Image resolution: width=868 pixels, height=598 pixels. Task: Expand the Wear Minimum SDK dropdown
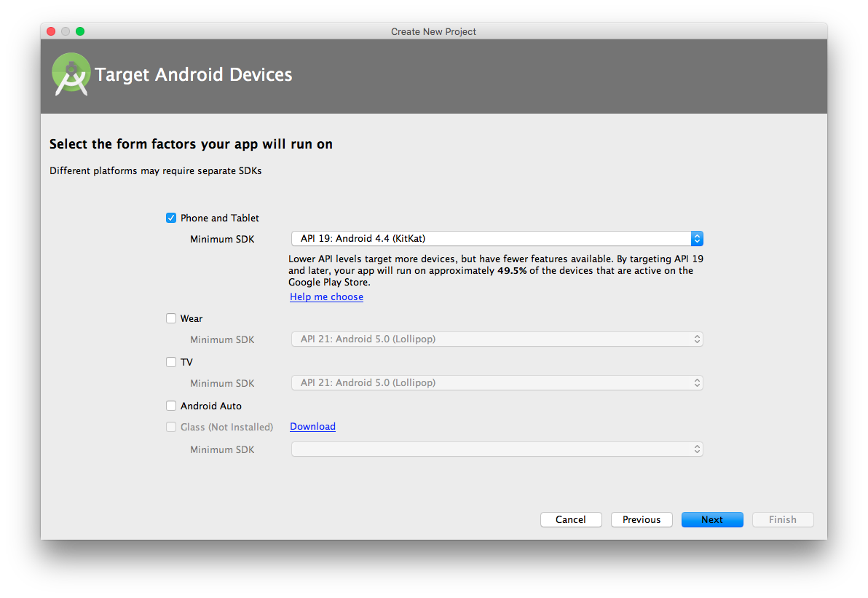point(497,339)
